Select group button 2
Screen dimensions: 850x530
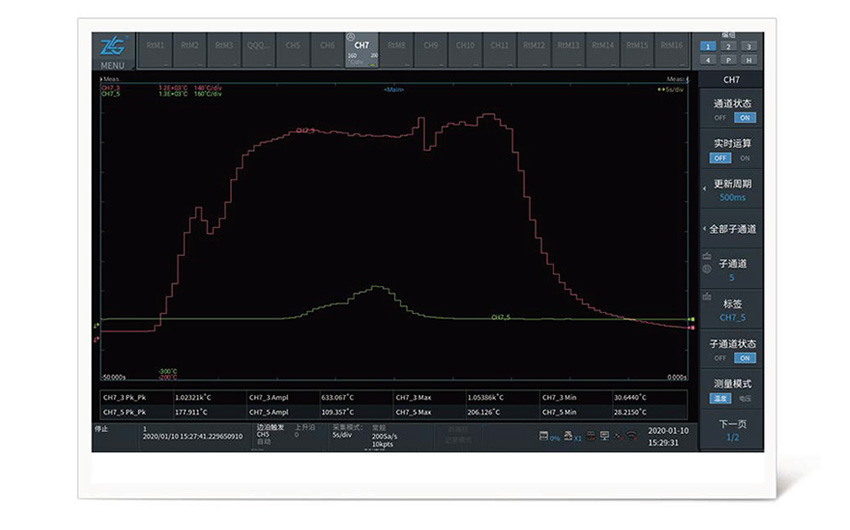click(x=728, y=47)
